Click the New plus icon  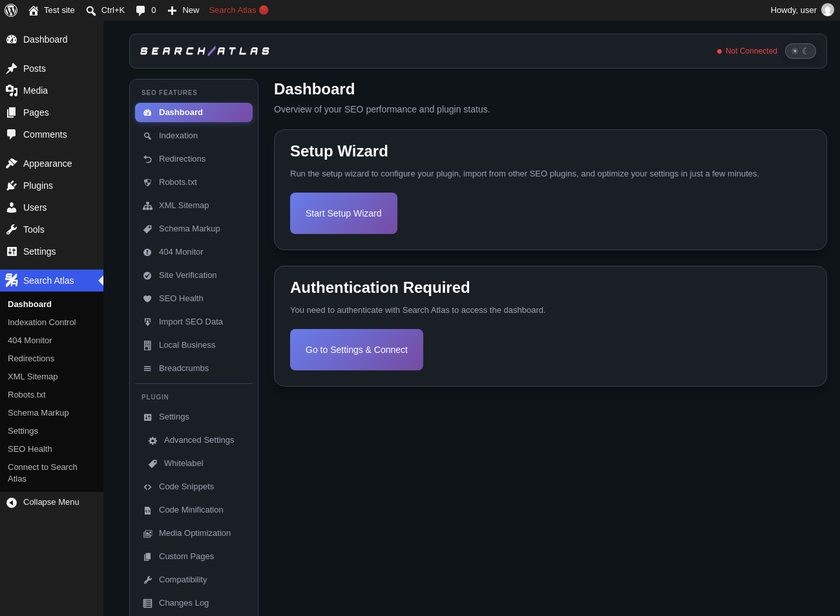pyautogui.click(x=172, y=10)
